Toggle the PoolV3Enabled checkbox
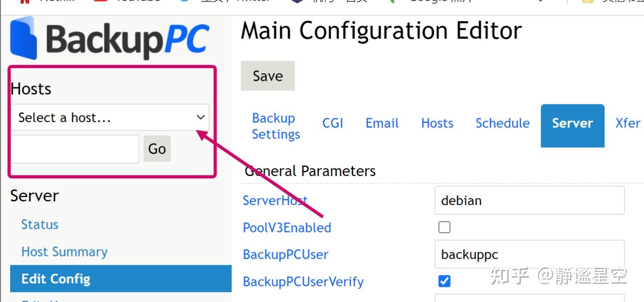The image size is (644, 302). point(444,228)
